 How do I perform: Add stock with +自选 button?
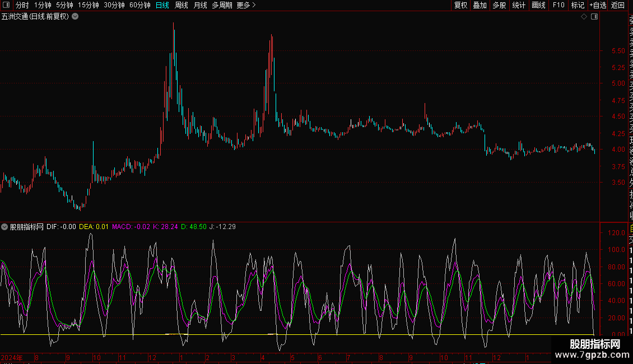598,5
